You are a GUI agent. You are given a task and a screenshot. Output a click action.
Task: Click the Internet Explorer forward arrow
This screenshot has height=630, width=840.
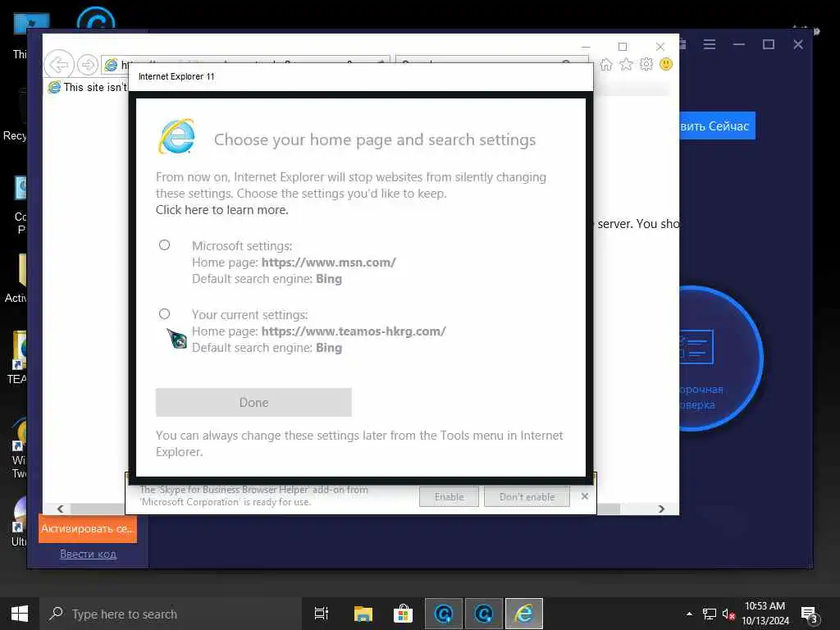tap(87, 65)
